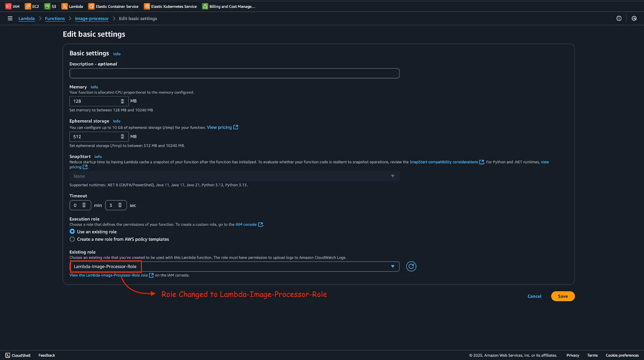Open the SnapStart None dropdown
Image resolution: width=644 pixels, height=360 pixels.
(x=234, y=176)
